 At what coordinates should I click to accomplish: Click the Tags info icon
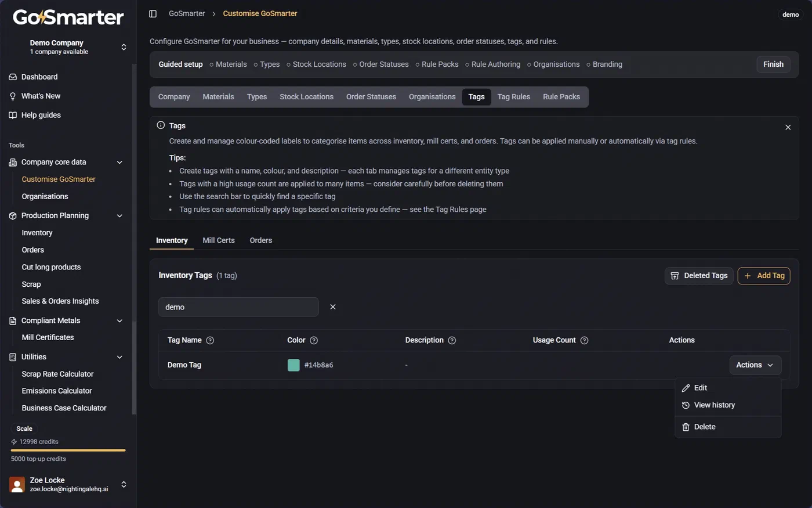pyautogui.click(x=161, y=125)
